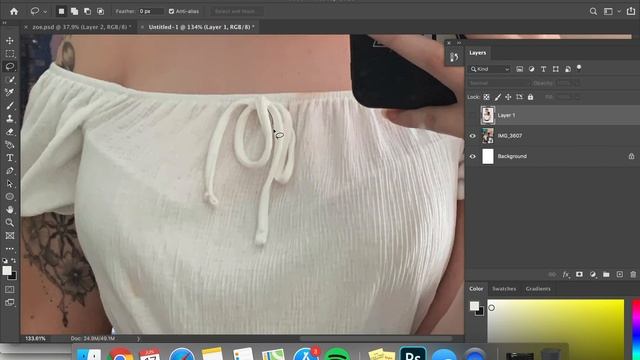Expand the collapsed panel dock arrows
The width and height of the screenshot is (640, 360).
click(459, 43)
